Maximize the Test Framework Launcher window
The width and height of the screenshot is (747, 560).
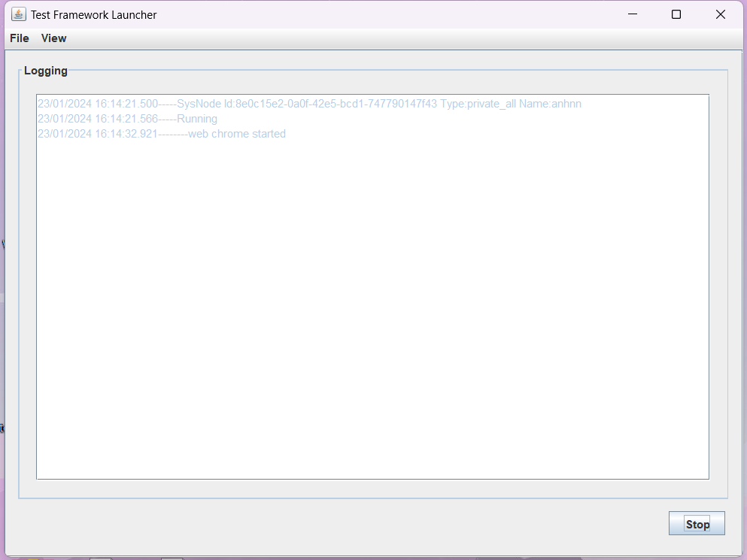point(676,14)
